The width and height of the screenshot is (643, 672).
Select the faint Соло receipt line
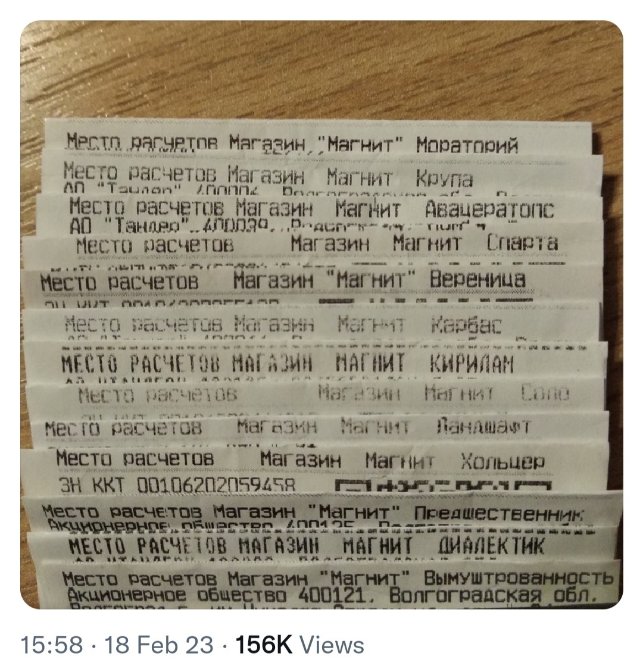pos(324,393)
